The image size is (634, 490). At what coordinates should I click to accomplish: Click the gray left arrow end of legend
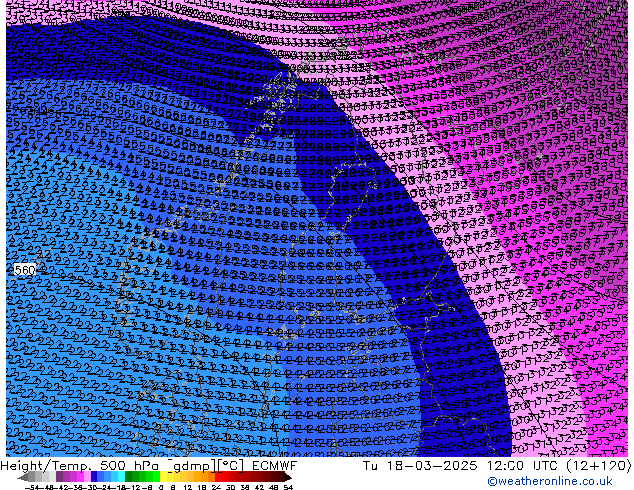tap(22, 477)
